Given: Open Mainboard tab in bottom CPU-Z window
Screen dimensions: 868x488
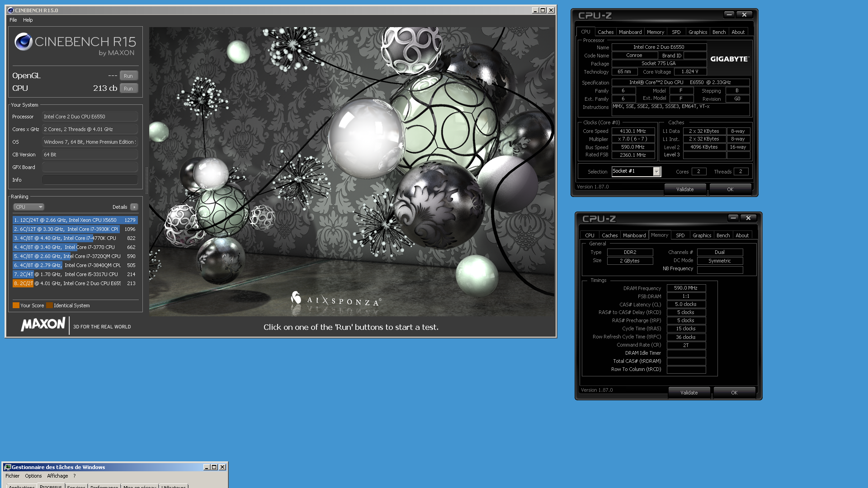Looking at the screenshot, I should coord(634,235).
